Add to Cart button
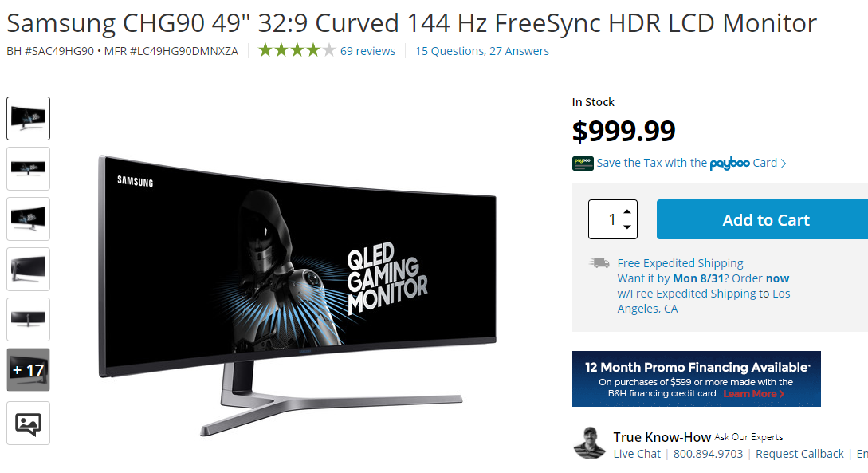The image size is (868, 473). (x=762, y=219)
